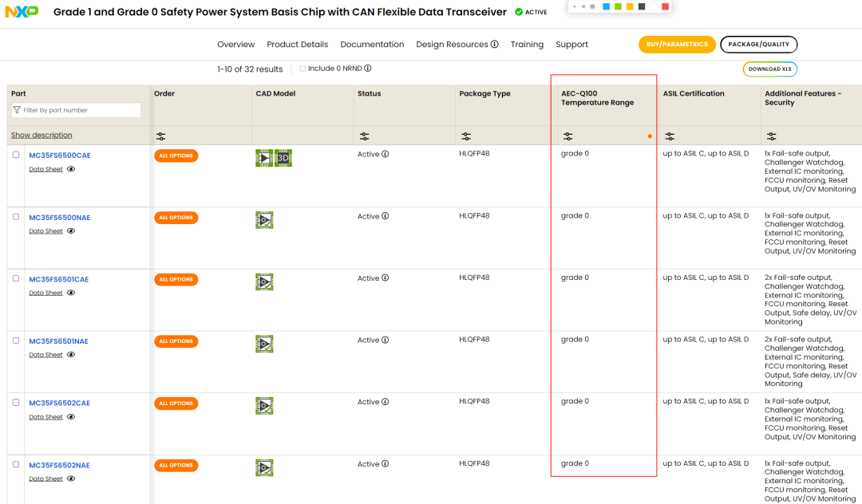
Task: Open CAD model icon for MC35FS6502NAE
Action: pos(264,468)
